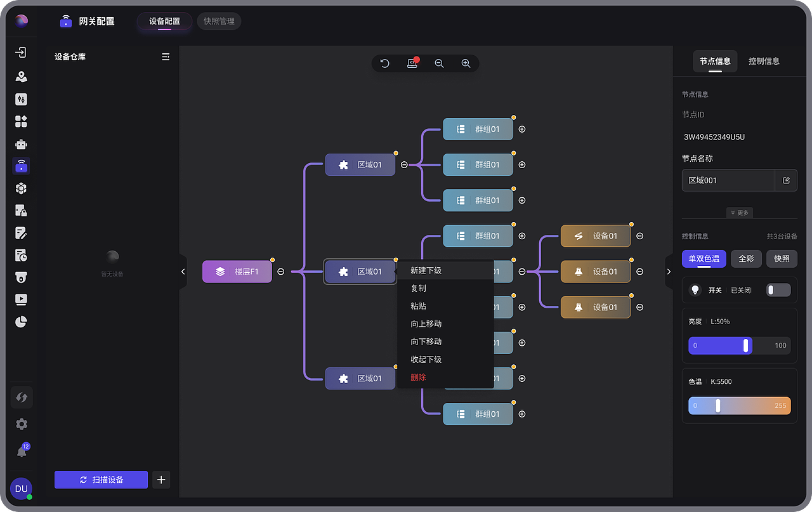
Task: Open the robot automation sidebar icon
Action: click(x=22, y=144)
